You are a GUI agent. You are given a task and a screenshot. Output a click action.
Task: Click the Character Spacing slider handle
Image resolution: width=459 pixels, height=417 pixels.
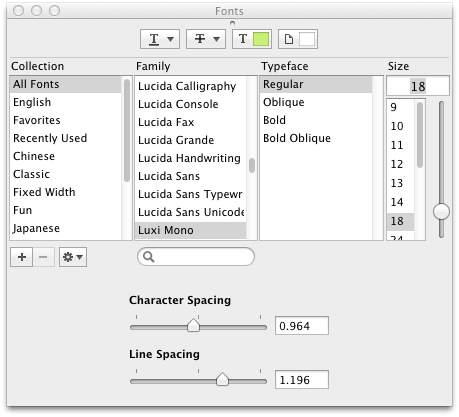193,325
